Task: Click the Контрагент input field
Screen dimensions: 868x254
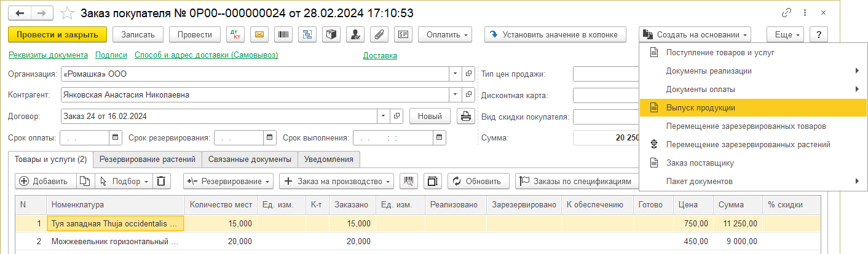Action: (x=254, y=95)
